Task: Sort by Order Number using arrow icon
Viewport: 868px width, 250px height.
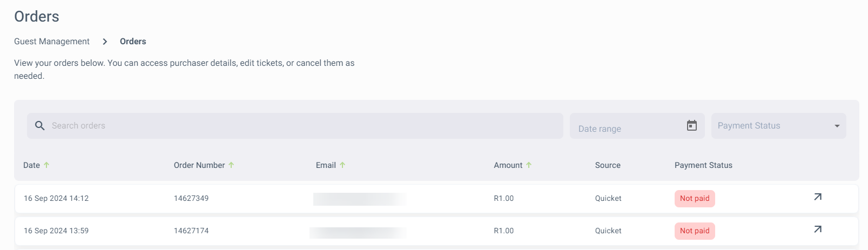Action: (231, 165)
